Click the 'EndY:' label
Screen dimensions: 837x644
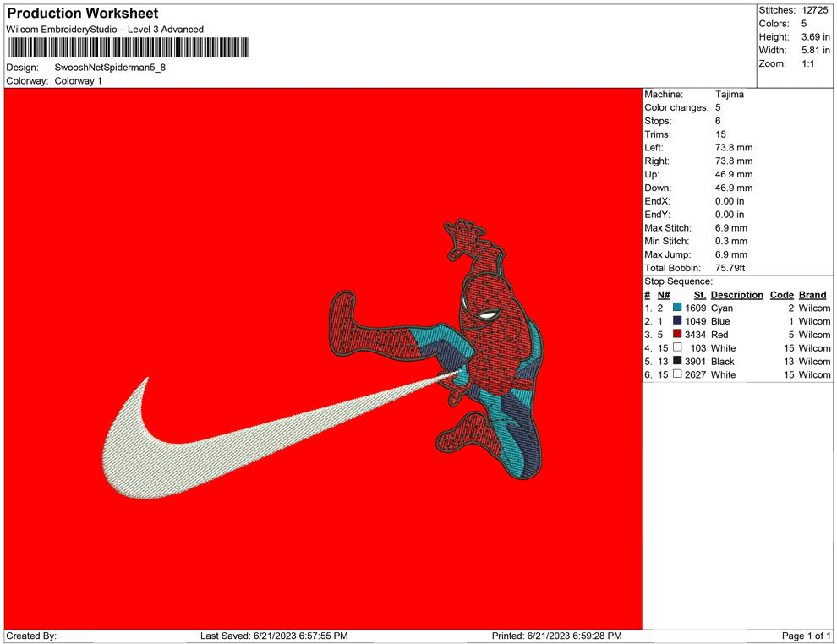tap(657, 214)
